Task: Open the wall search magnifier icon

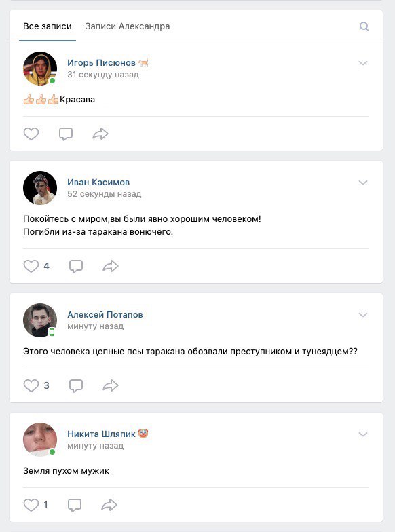Action: [364, 26]
